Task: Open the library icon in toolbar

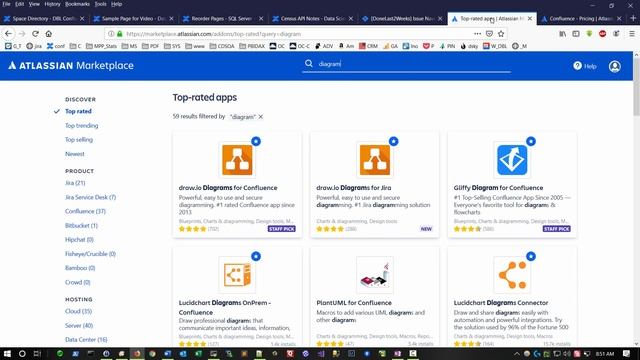Action: [x=562, y=34]
